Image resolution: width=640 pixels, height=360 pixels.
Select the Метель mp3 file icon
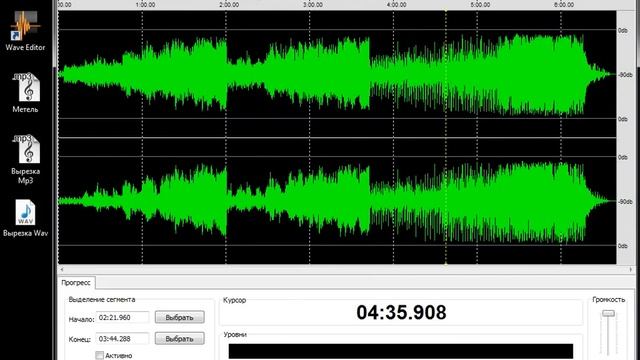[26, 93]
